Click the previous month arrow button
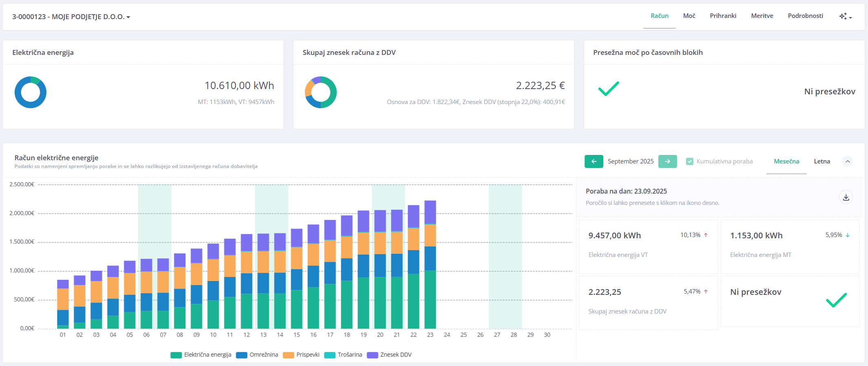The image size is (868, 366). tap(594, 161)
